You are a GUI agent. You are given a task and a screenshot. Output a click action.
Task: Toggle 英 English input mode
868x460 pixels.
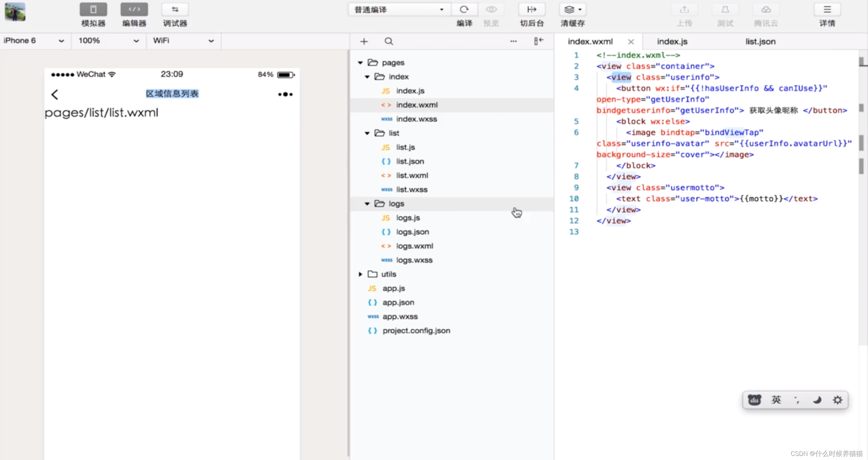[x=776, y=400]
